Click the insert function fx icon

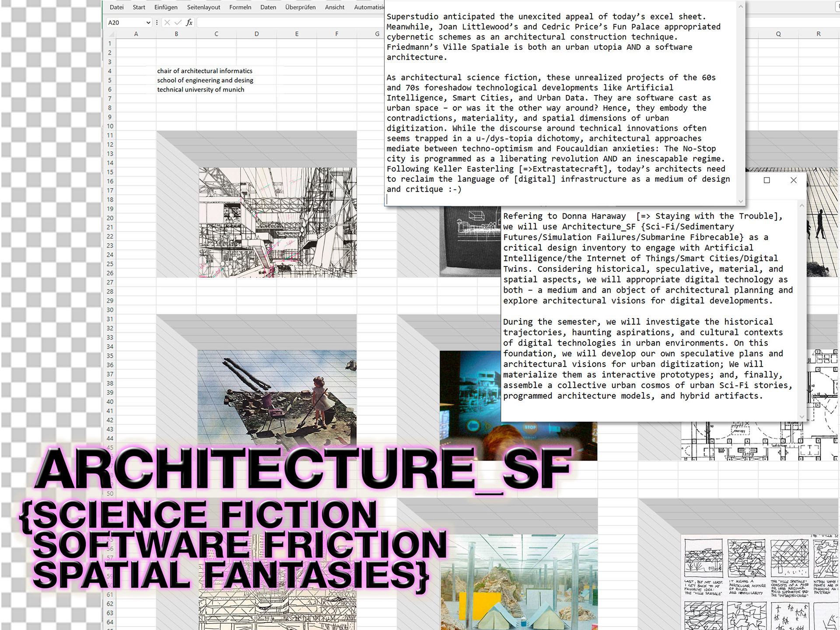(x=189, y=22)
